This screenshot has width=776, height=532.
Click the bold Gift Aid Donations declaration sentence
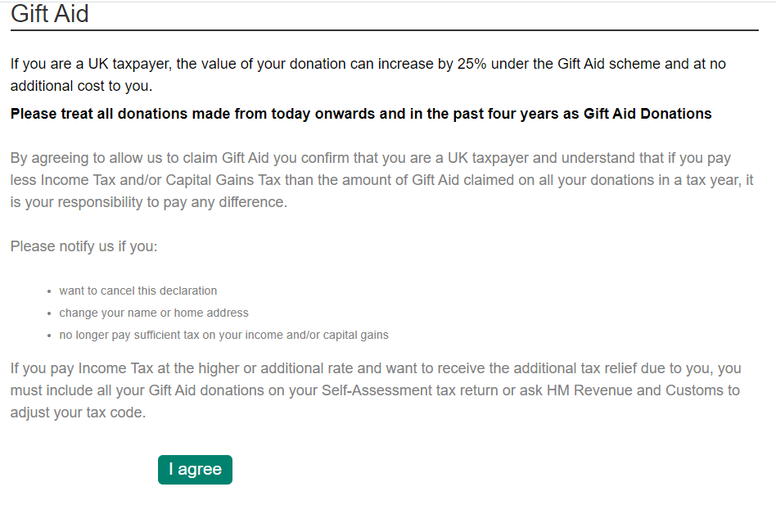coord(361,114)
